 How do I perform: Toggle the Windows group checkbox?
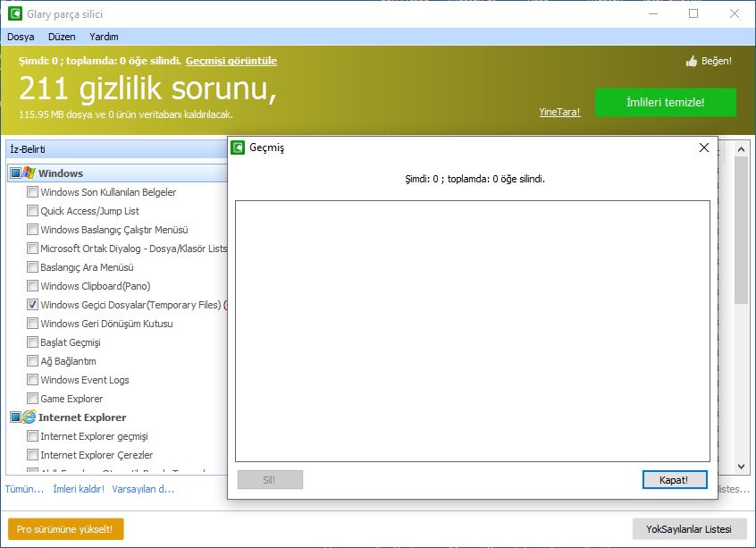(16, 173)
